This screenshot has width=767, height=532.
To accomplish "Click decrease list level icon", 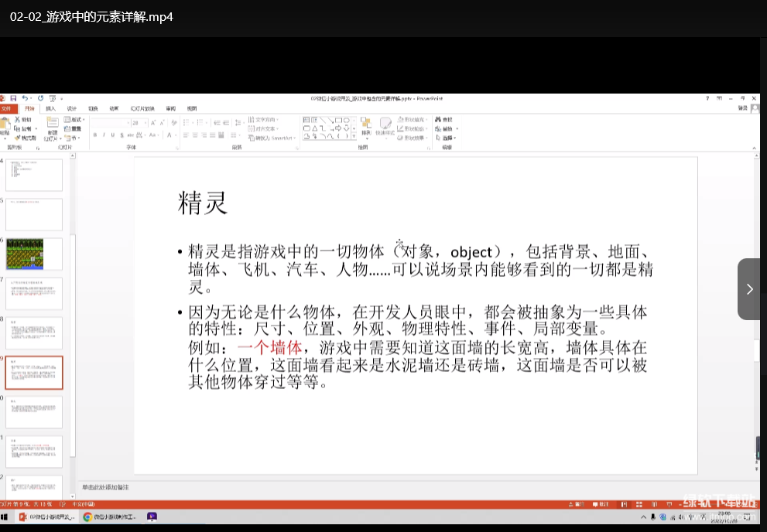I will click(217, 123).
